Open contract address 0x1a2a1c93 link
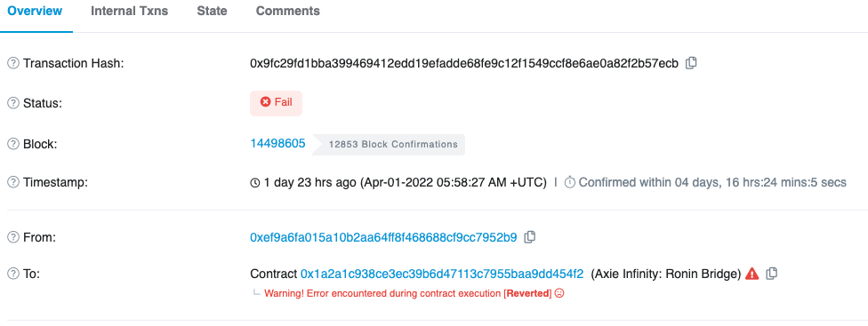Screen dimensions: 868x326 (x=442, y=274)
